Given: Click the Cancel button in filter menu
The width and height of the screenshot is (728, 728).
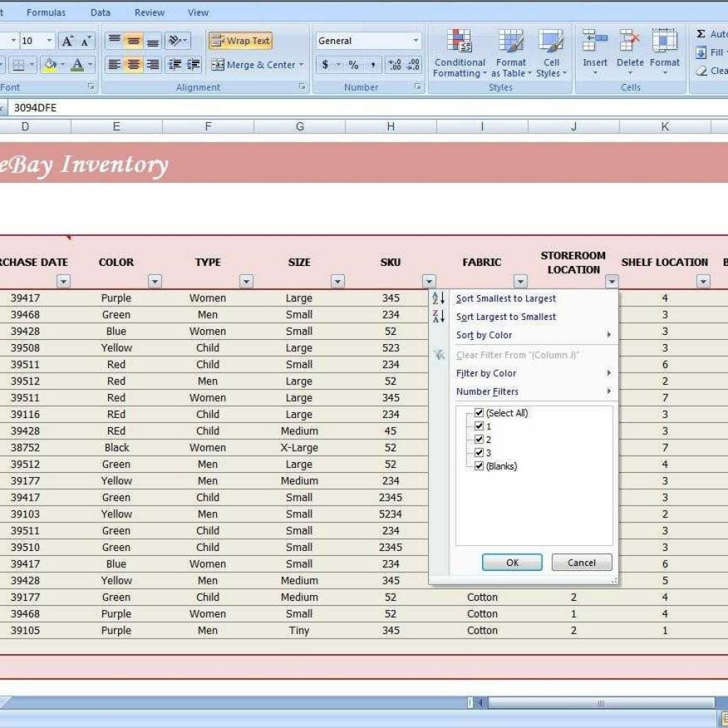Looking at the screenshot, I should tap(581, 562).
